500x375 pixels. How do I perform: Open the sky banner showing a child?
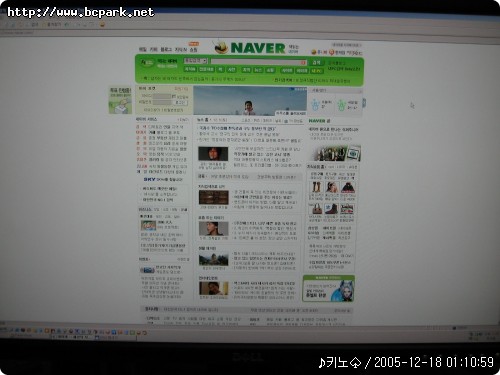point(250,101)
